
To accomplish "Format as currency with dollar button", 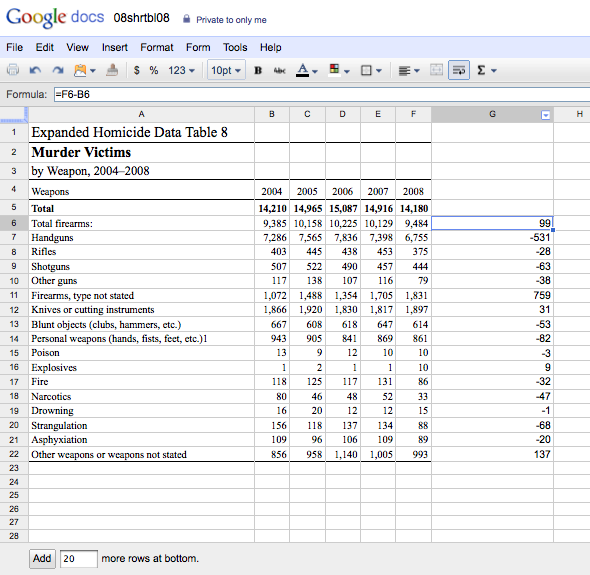I will 137,70.
